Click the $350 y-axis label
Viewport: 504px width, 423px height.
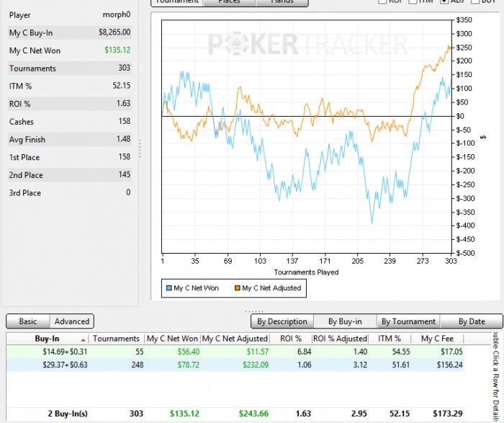(x=464, y=20)
